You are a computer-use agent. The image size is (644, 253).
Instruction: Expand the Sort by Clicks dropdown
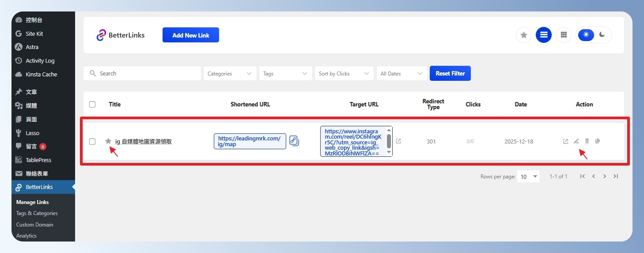(344, 74)
